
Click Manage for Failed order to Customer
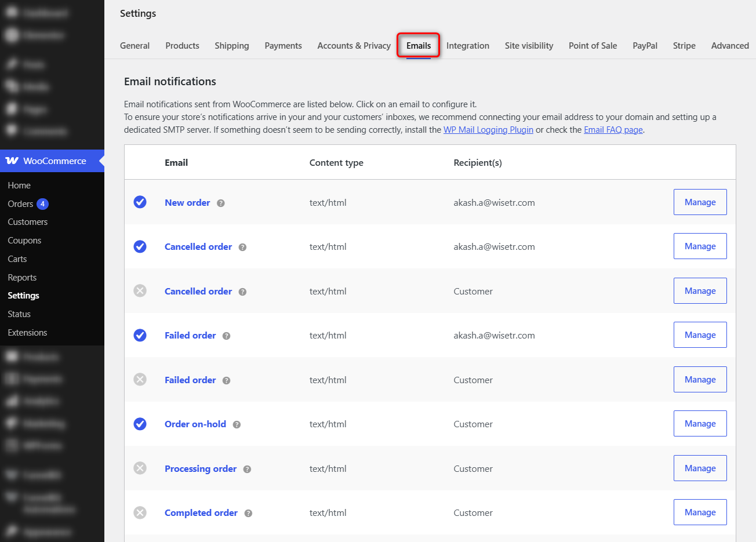tap(700, 379)
